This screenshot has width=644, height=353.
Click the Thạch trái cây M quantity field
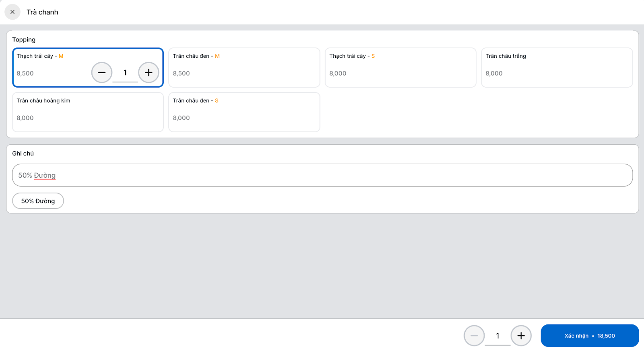(125, 73)
